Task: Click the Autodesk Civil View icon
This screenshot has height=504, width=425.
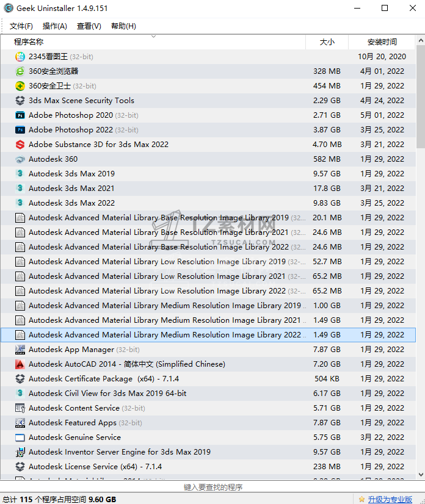Action: coord(20,394)
